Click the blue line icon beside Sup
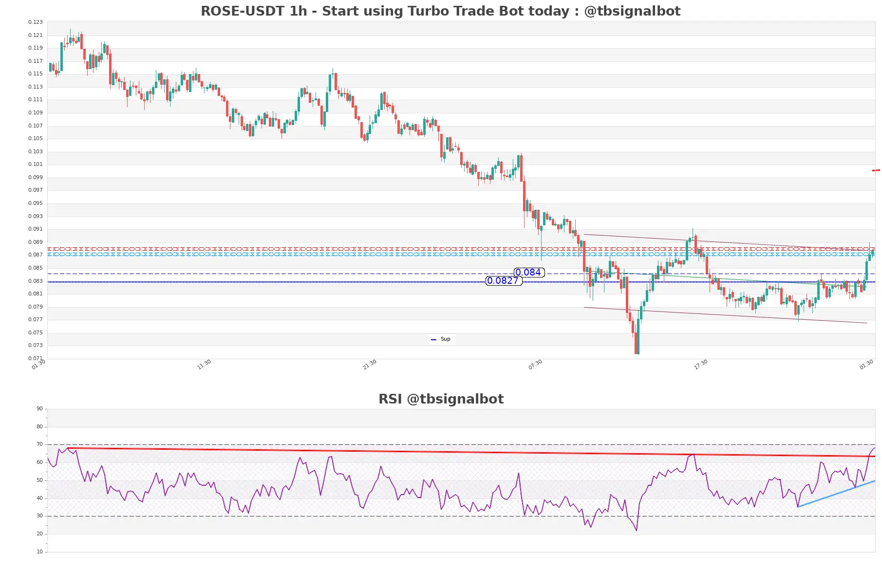882x588 pixels. click(x=433, y=339)
